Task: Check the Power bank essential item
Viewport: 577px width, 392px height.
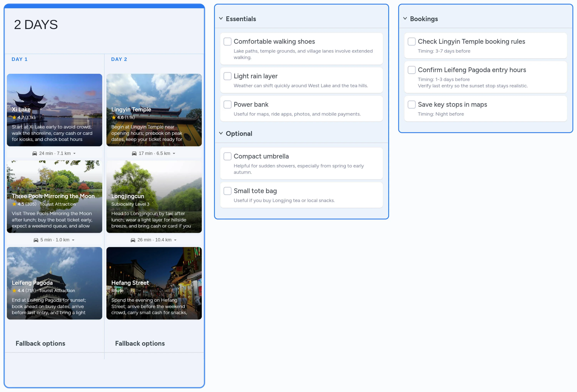Action: tap(227, 105)
